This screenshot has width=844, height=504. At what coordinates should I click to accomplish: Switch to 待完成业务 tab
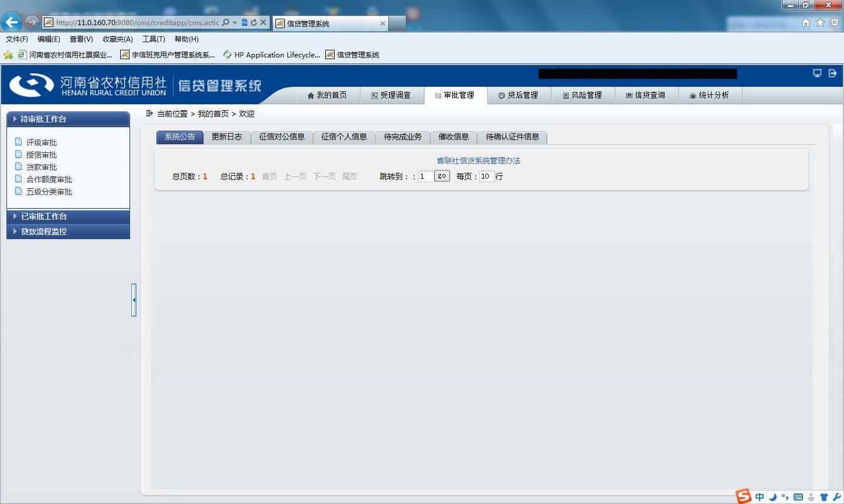tap(403, 137)
